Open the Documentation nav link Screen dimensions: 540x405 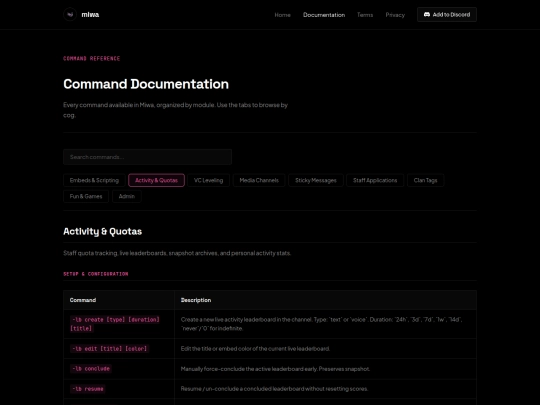point(324,15)
